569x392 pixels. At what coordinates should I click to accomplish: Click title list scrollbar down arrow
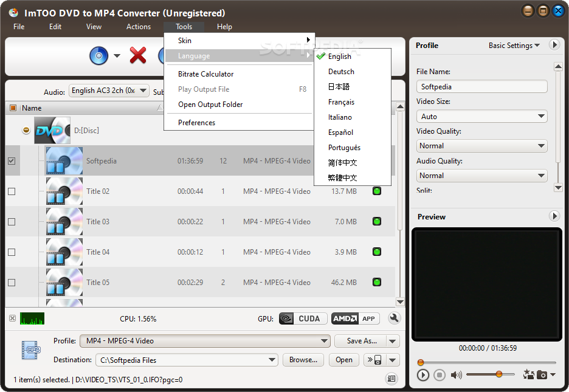400,301
